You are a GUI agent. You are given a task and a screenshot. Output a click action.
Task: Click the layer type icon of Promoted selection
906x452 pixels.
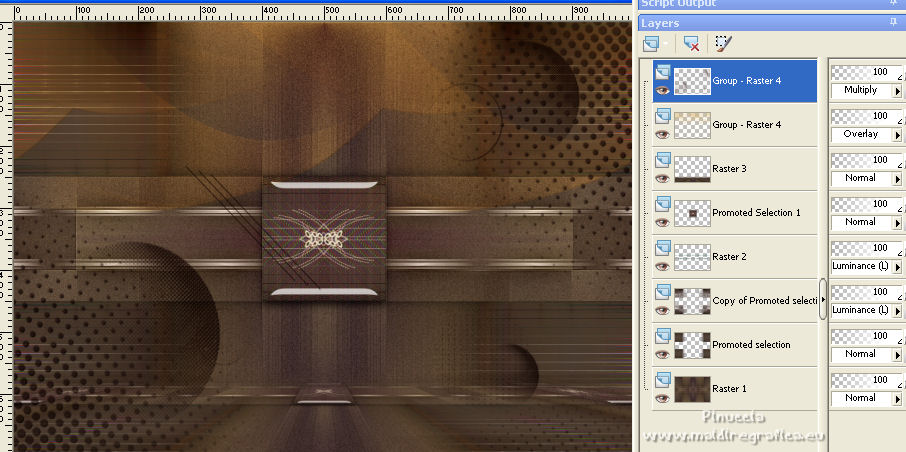tap(663, 336)
